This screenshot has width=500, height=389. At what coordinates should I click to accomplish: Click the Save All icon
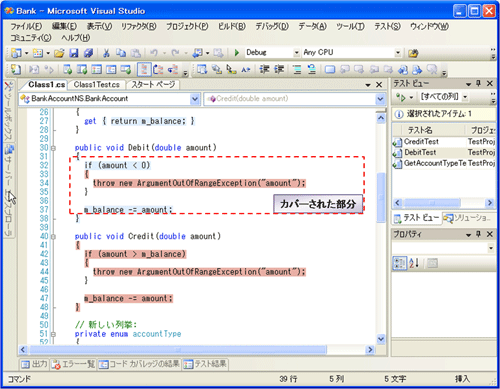88,53
